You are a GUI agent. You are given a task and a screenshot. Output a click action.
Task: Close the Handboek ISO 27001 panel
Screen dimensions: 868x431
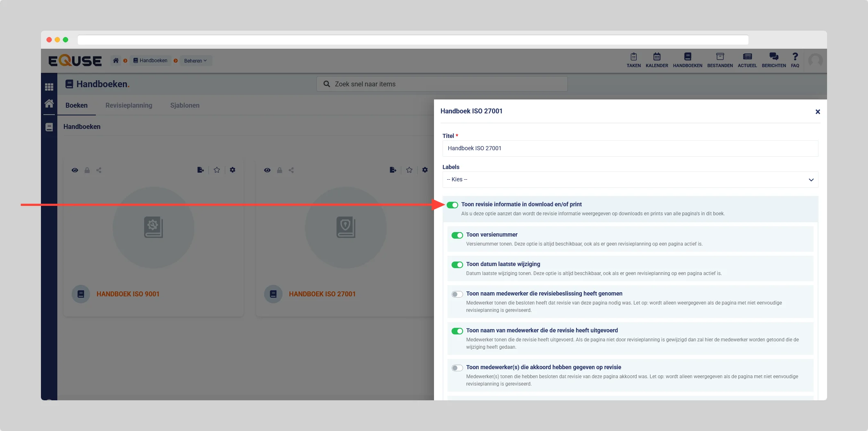(817, 112)
